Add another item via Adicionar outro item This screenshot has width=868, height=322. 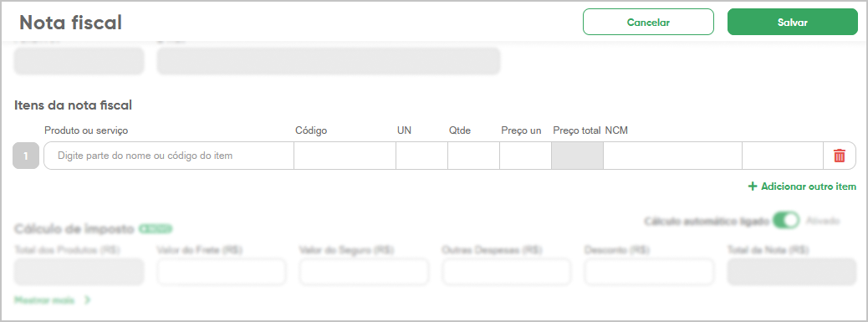click(x=802, y=187)
